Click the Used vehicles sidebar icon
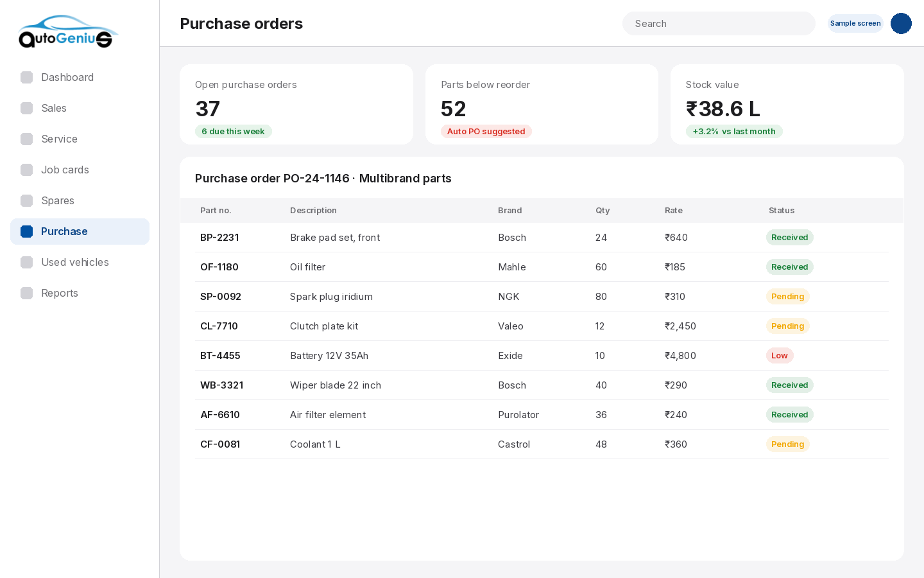 tap(26, 262)
